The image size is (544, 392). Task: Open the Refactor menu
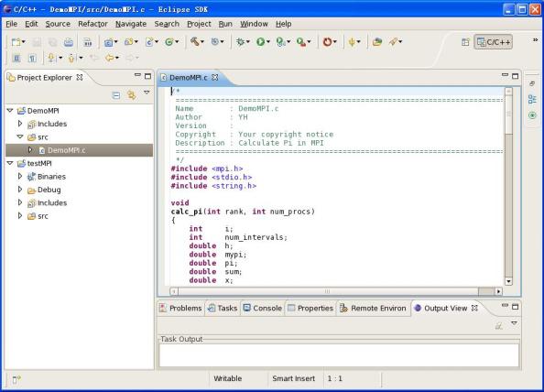point(92,24)
